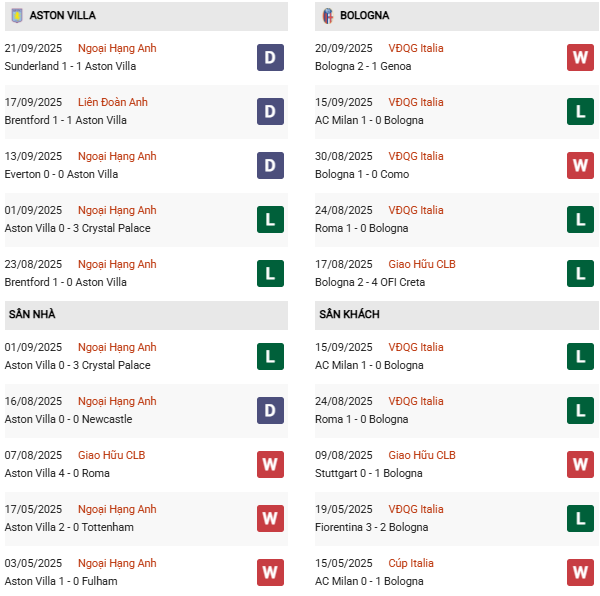Open the Liên Đoàn Anh competition link
This screenshot has height=596, width=600.
(x=113, y=102)
